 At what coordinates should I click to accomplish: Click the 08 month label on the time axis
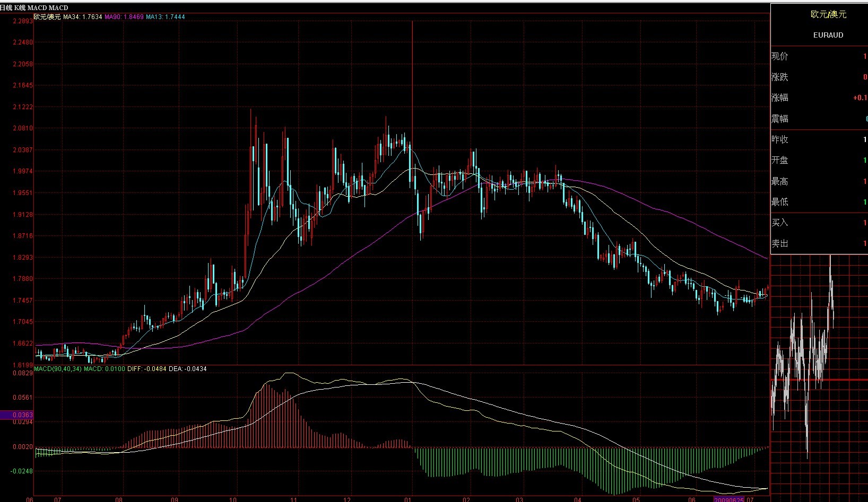click(x=119, y=499)
